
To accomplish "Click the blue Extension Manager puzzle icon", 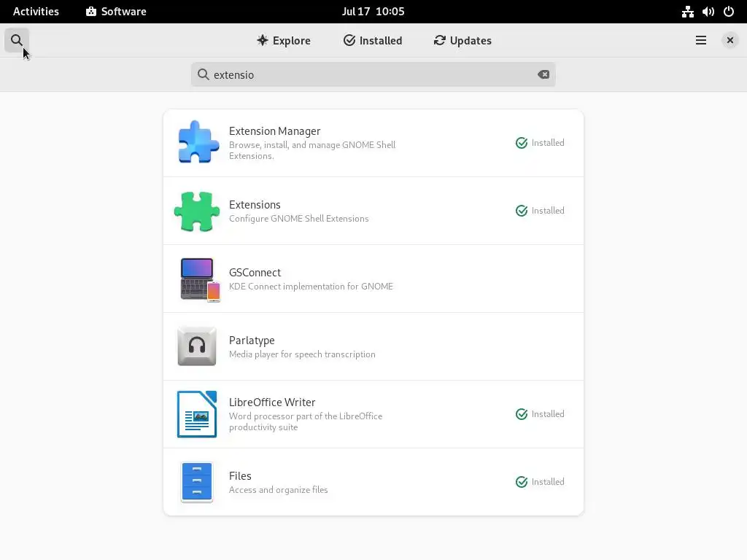I will (x=198, y=142).
